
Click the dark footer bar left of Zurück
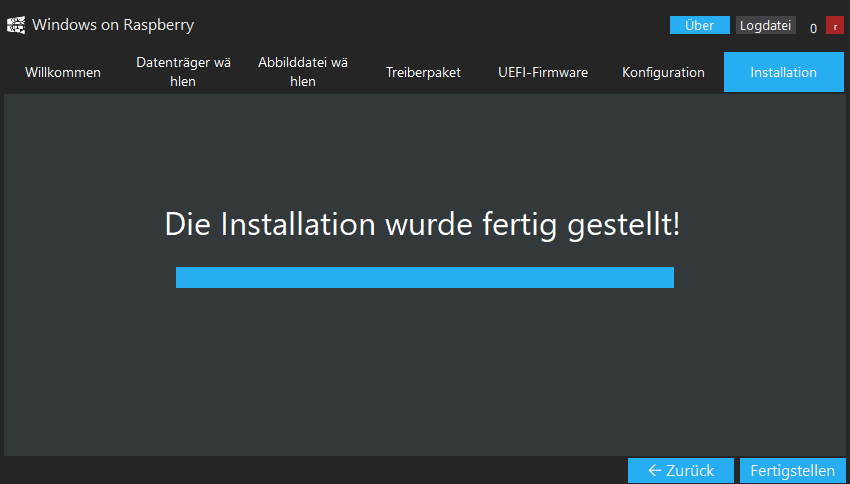(x=314, y=470)
